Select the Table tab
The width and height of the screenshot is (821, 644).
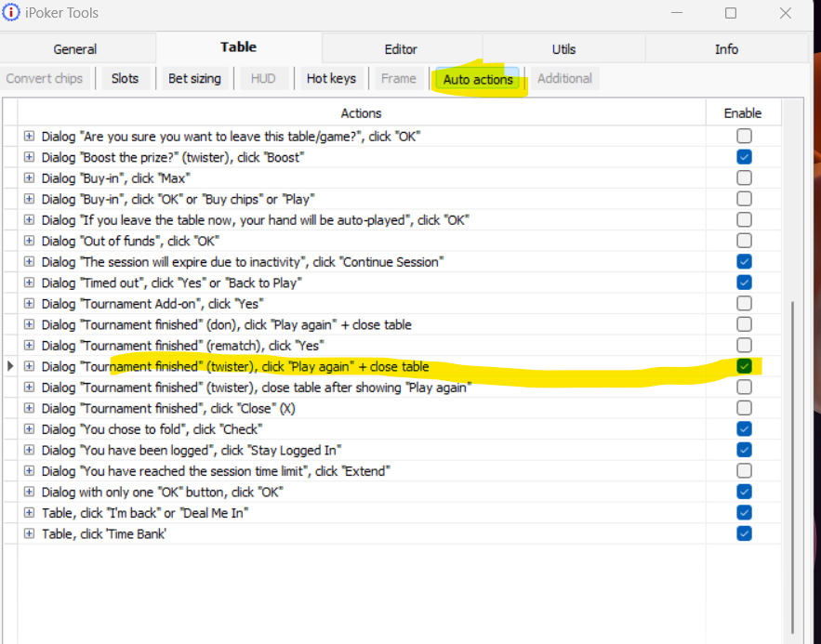click(x=239, y=47)
